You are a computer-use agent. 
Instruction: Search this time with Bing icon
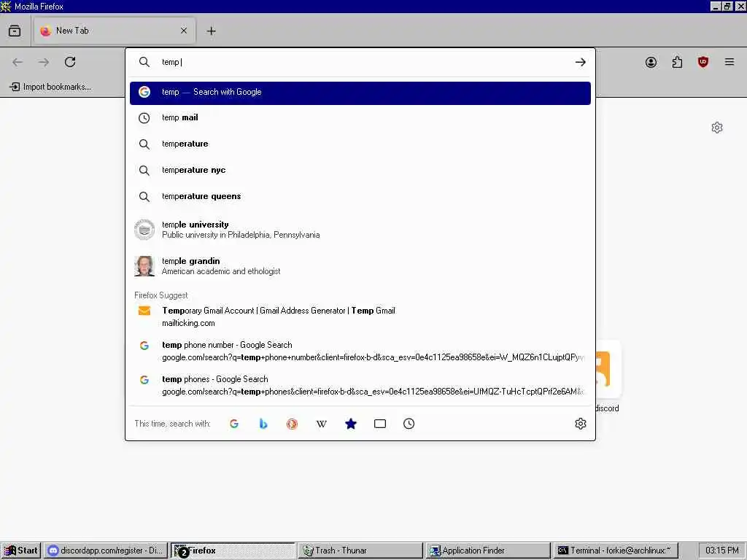(263, 424)
